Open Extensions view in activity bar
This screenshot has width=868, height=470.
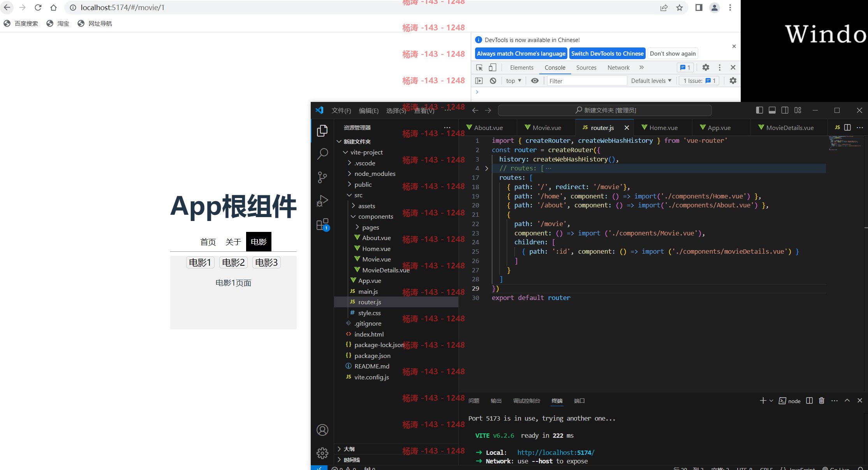(x=322, y=224)
